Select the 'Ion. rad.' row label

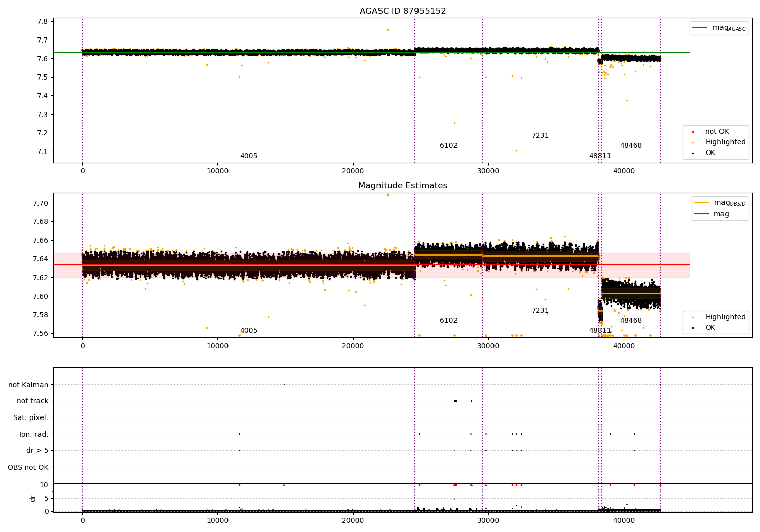pos(34,434)
